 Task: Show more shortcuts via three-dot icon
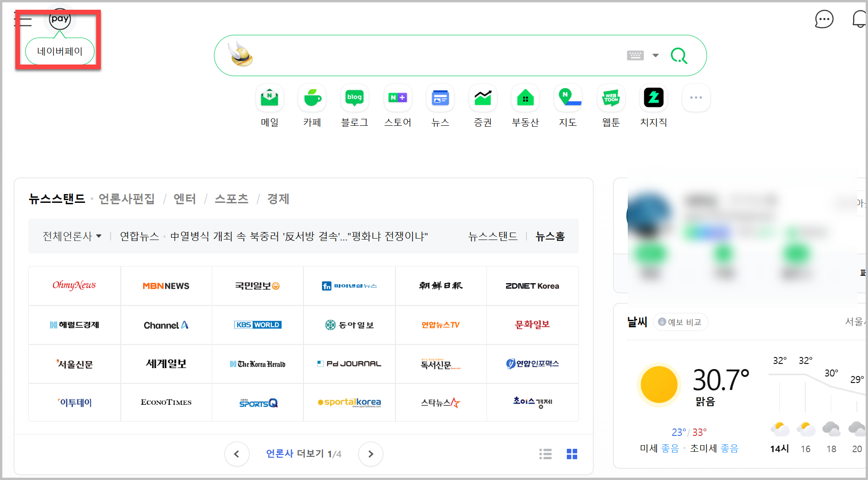click(696, 97)
